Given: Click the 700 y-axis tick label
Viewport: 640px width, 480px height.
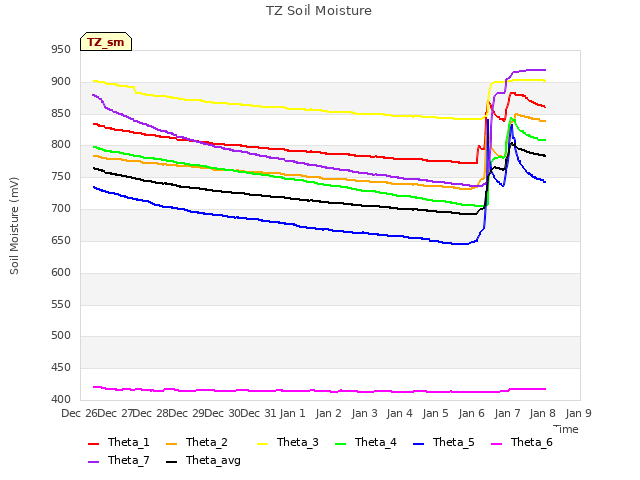Looking at the screenshot, I should coord(61,209).
